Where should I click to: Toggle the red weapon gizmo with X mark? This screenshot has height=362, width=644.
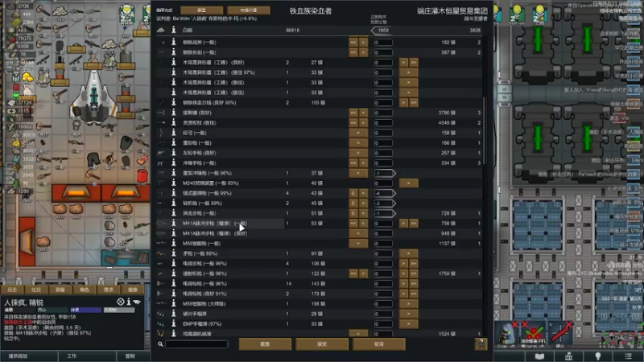[560, 335]
